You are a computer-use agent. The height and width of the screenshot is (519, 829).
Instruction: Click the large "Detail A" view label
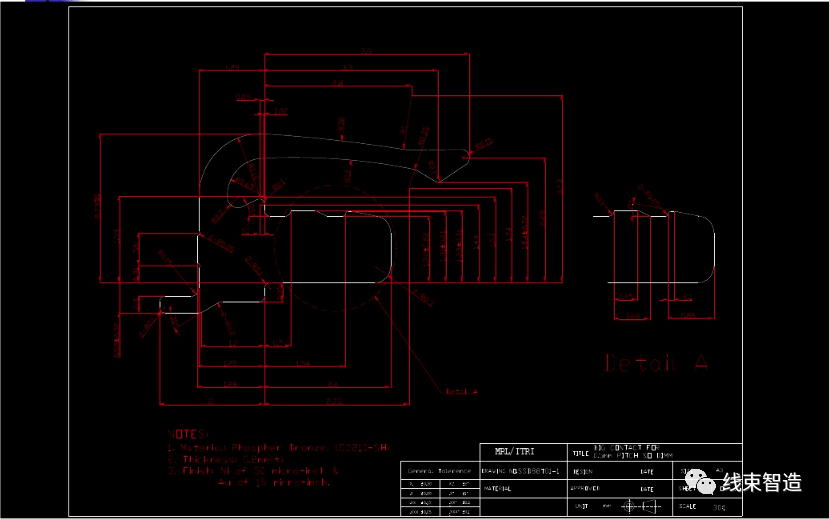click(x=656, y=363)
